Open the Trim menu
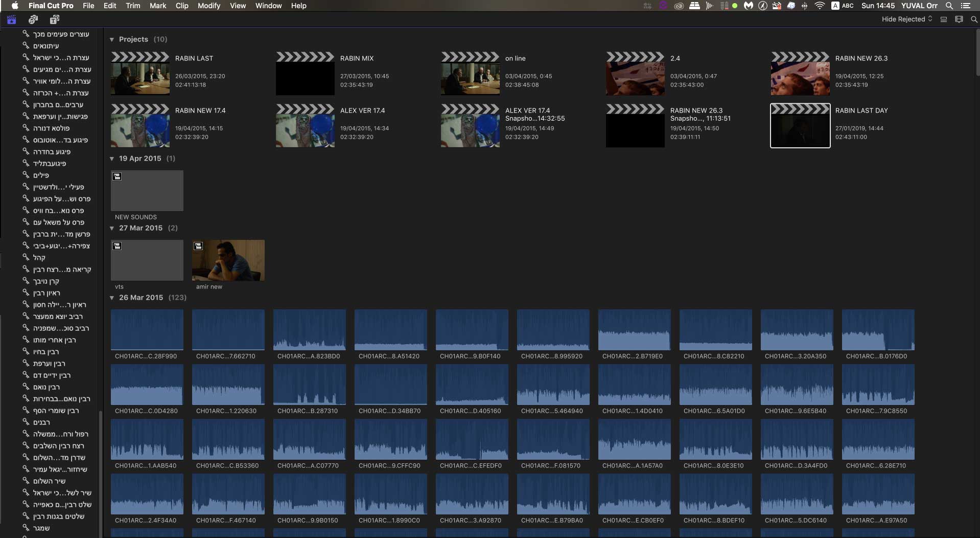Image resolution: width=980 pixels, height=538 pixels. click(133, 6)
